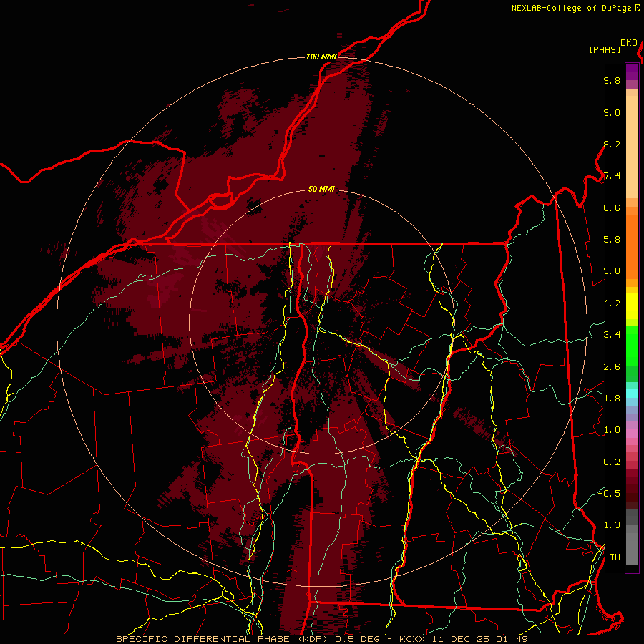Image resolution: width=644 pixels, height=644 pixels.
Task: Click the 1.0 scale value
Action: pos(612,430)
